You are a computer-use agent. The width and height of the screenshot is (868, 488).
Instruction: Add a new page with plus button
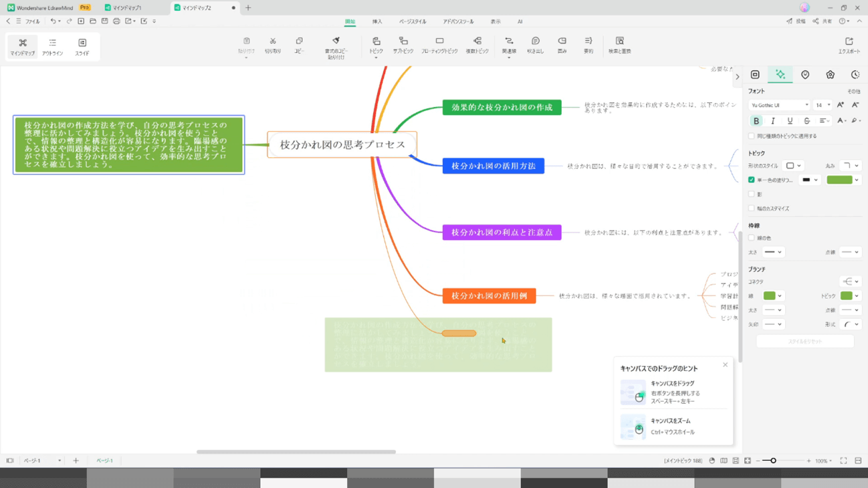click(76, 461)
